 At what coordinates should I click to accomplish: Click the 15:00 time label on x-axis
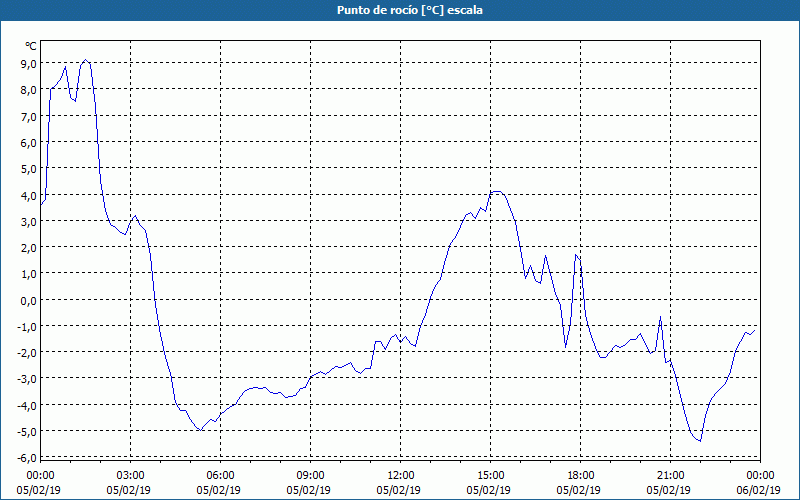[490, 476]
